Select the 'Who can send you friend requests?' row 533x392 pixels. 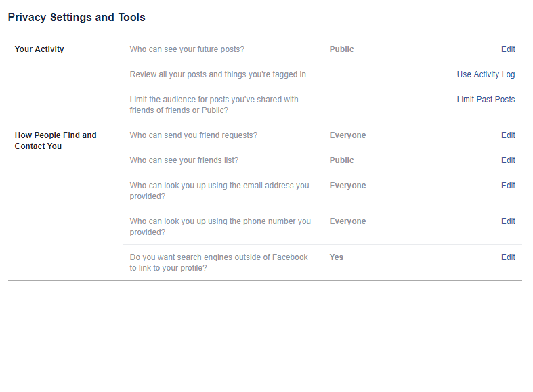pyautogui.click(x=194, y=135)
